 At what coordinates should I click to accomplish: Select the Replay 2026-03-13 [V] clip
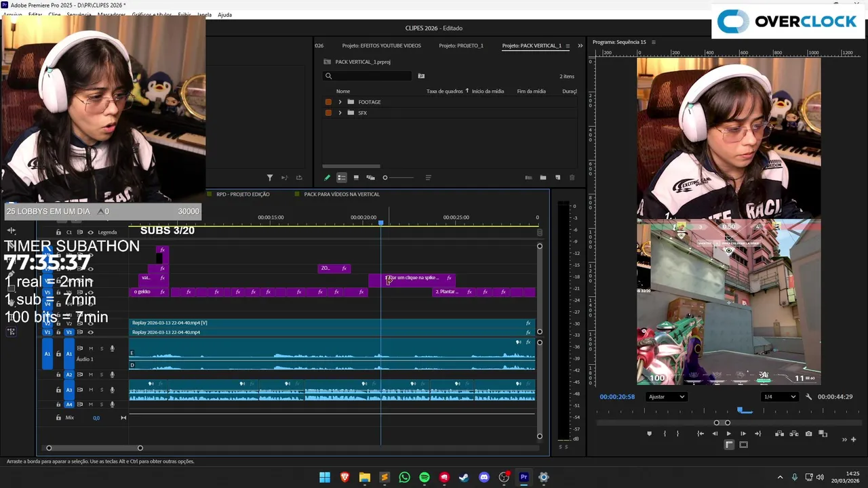tap(332, 323)
